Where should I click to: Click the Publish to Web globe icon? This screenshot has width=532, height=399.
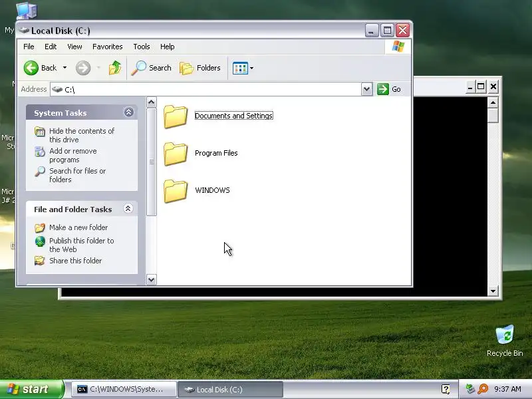pyautogui.click(x=40, y=241)
